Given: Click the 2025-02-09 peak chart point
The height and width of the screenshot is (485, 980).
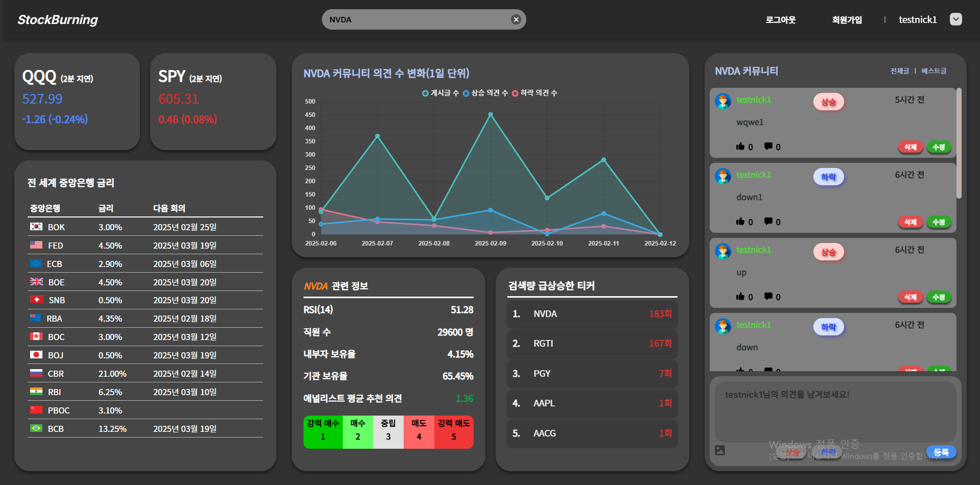Looking at the screenshot, I should coord(491,115).
